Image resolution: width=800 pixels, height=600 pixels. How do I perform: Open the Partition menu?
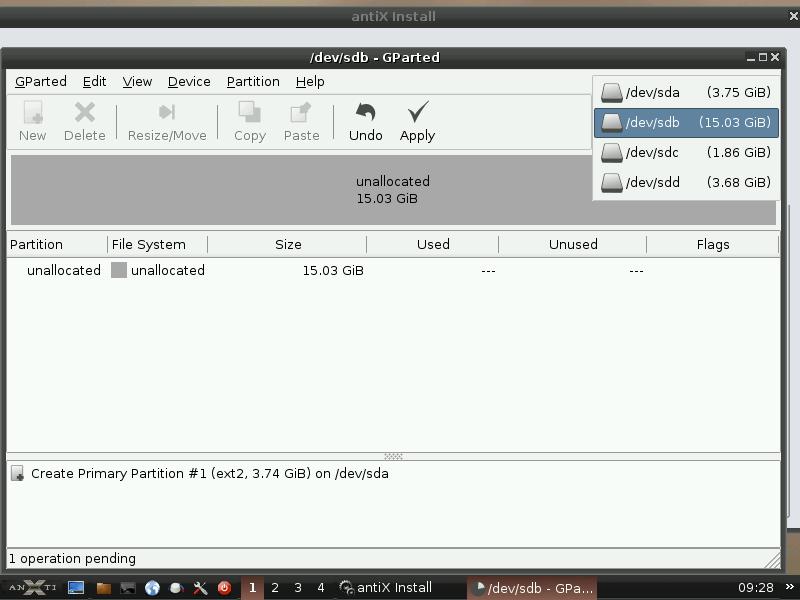pyautogui.click(x=253, y=82)
